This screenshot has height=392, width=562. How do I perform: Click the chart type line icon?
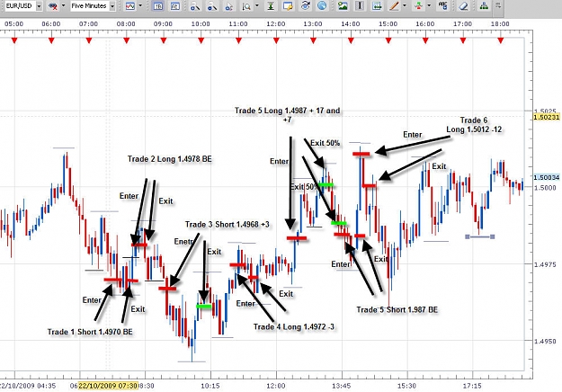pos(130,6)
